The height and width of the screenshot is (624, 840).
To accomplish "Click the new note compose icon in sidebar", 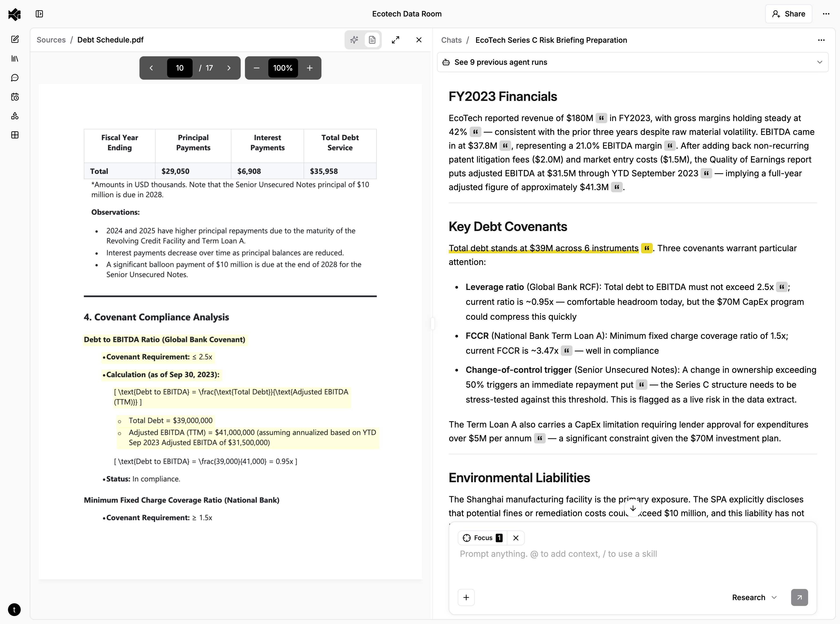I will [x=15, y=39].
